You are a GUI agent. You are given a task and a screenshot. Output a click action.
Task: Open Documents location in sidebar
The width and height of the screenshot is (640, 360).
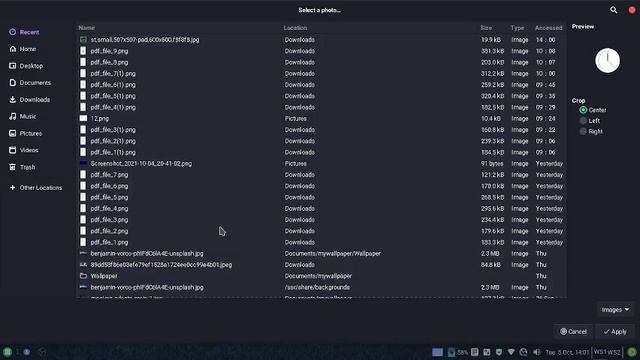click(x=30, y=82)
